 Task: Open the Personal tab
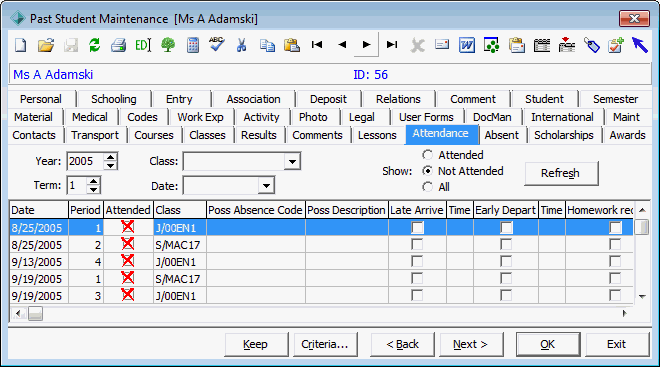point(41,99)
